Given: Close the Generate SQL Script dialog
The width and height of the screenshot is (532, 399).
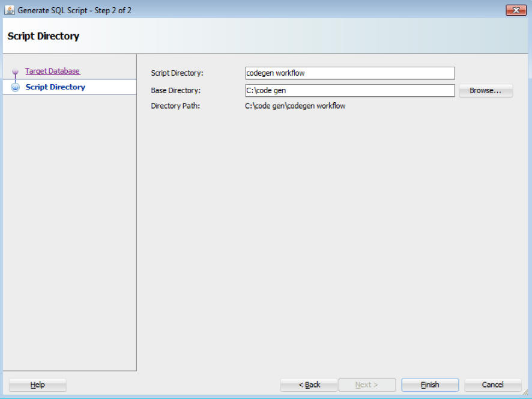Looking at the screenshot, I should click(x=516, y=10).
